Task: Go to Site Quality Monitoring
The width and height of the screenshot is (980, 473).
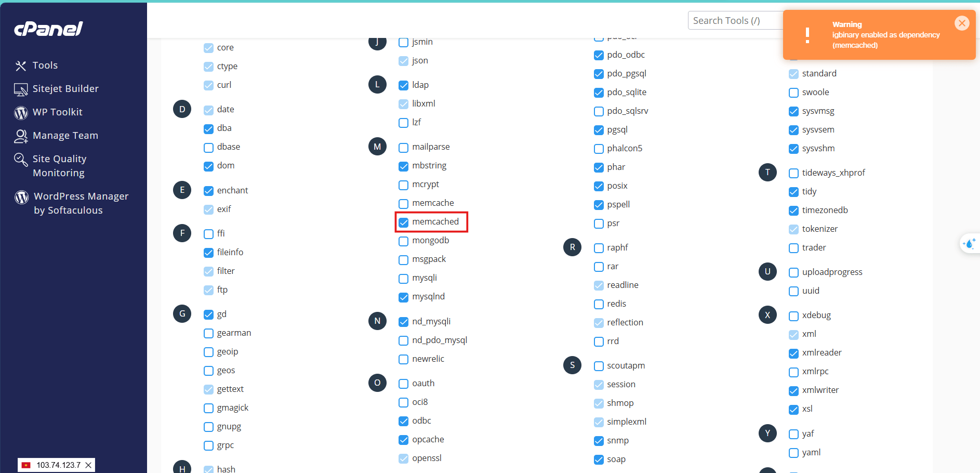Action: (59, 166)
